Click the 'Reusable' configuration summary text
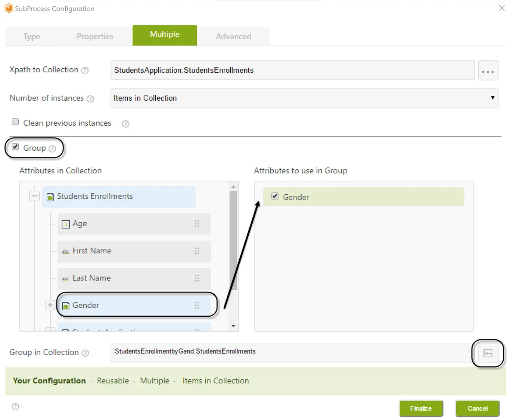Image resolution: width=510 pixels, height=420 pixels. [113, 381]
